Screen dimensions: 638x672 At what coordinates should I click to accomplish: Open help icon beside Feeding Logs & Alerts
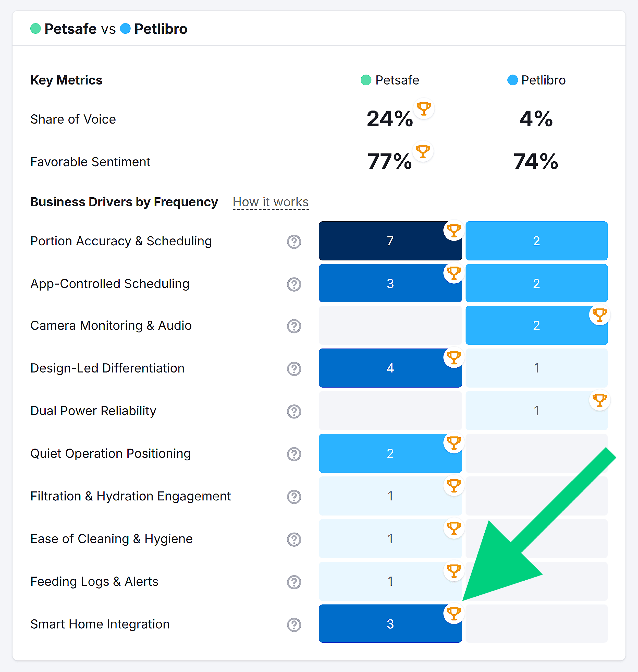pyautogui.click(x=294, y=582)
